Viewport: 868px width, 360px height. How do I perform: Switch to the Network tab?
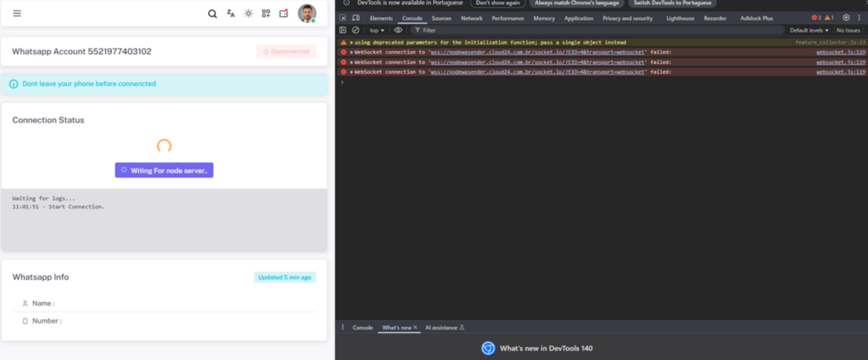[471, 18]
